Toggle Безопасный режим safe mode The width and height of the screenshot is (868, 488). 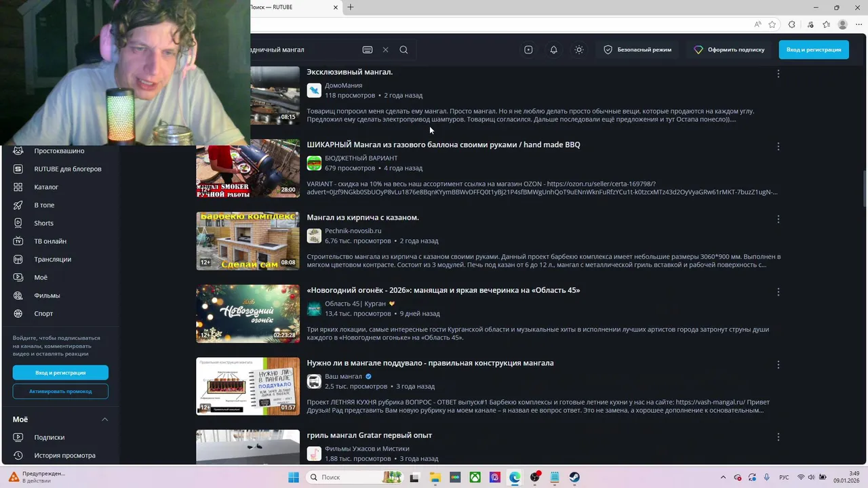pos(637,49)
